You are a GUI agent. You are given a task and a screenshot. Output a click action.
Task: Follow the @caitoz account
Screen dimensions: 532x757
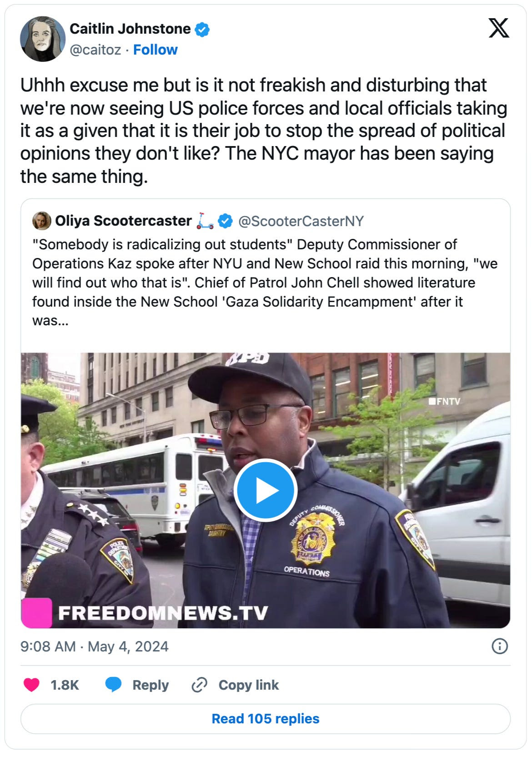pos(155,50)
